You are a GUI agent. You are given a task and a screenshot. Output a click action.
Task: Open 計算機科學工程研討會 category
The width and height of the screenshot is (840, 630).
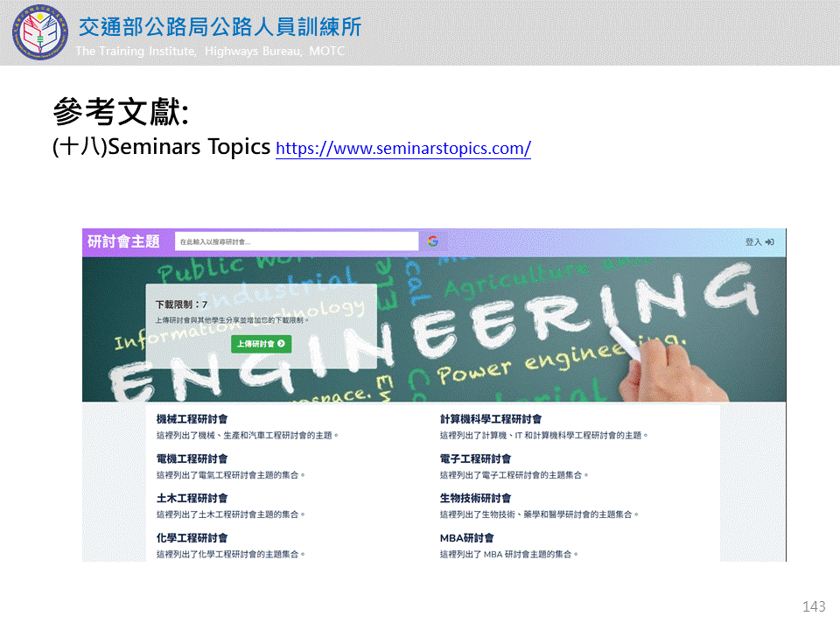[x=490, y=419]
